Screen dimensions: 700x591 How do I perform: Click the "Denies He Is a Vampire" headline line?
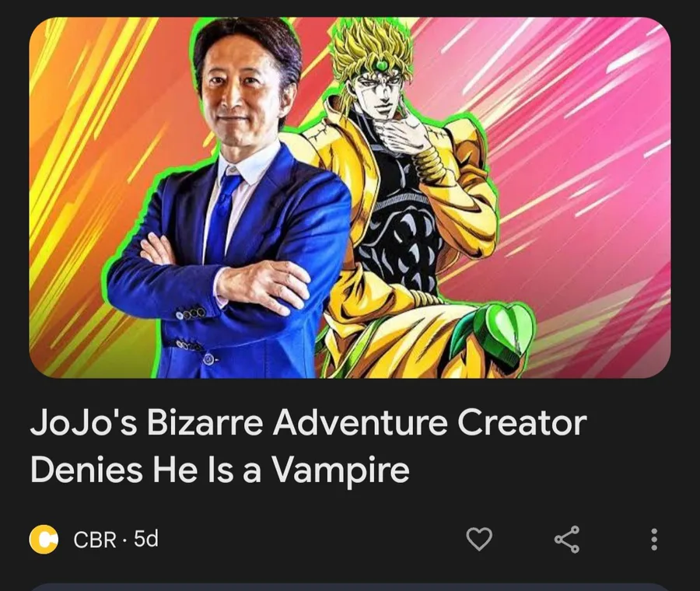[219, 470]
